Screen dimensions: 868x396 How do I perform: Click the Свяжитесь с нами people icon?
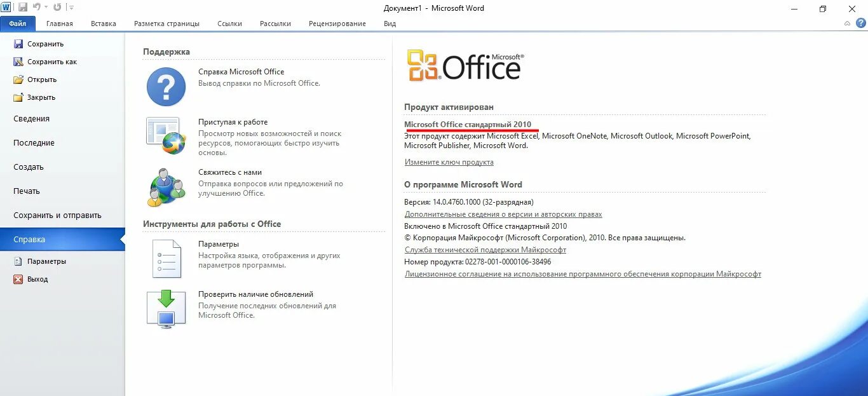pos(166,188)
